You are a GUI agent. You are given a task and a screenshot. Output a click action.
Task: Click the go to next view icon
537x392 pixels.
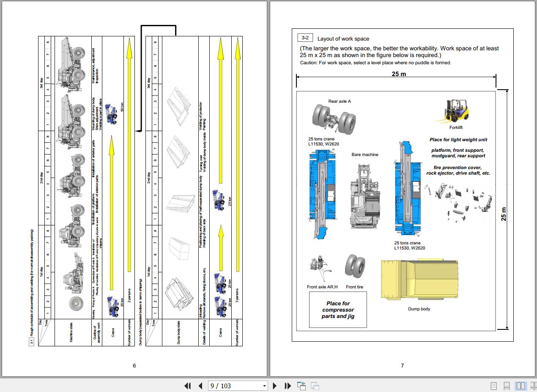[315, 386]
